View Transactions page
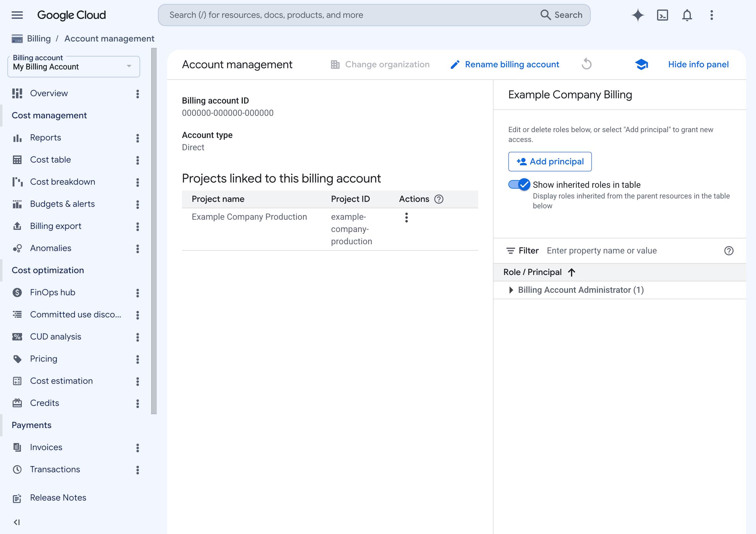Screen dimensions: 756x534 click(x=55, y=469)
